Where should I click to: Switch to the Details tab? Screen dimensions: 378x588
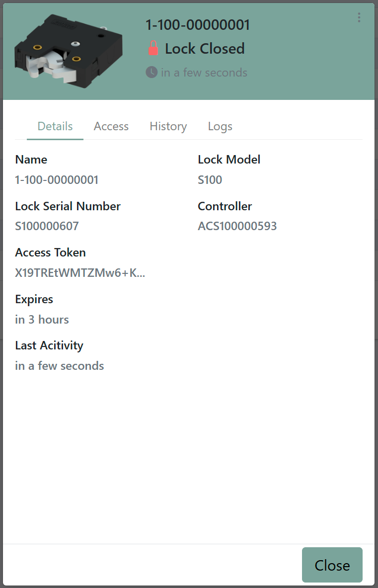pyautogui.click(x=55, y=126)
